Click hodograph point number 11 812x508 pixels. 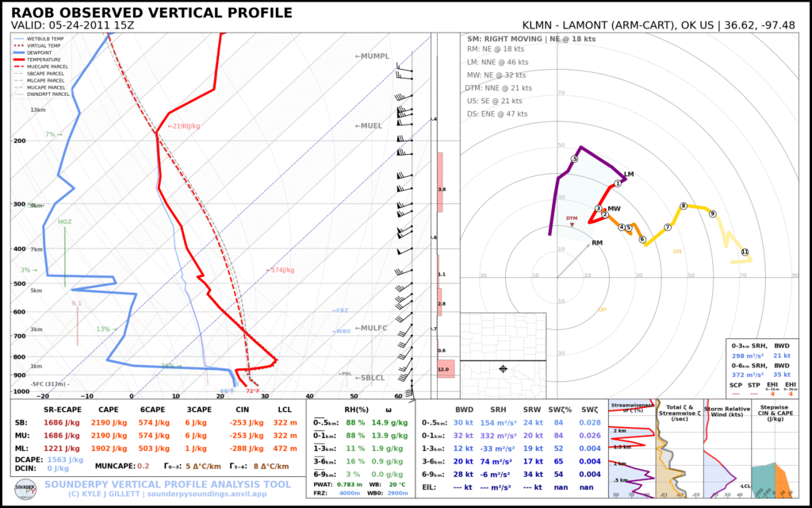pyautogui.click(x=744, y=252)
